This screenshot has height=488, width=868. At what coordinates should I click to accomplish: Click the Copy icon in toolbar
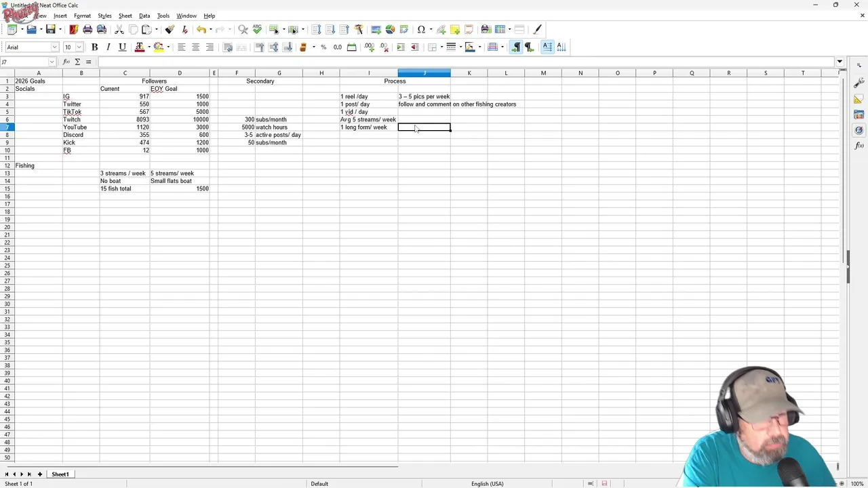(133, 29)
